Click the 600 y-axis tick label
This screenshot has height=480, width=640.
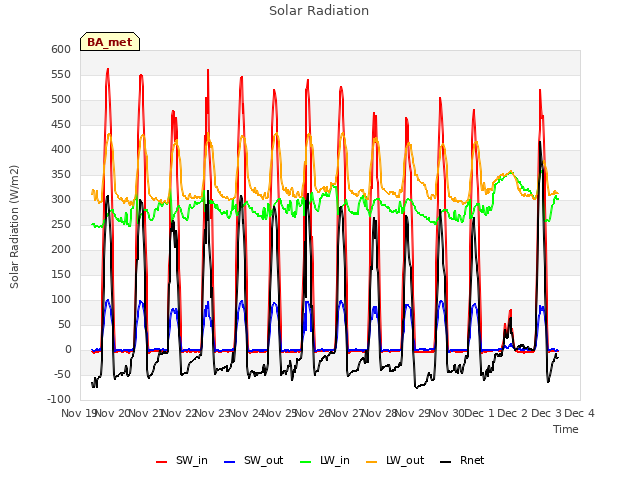(61, 49)
